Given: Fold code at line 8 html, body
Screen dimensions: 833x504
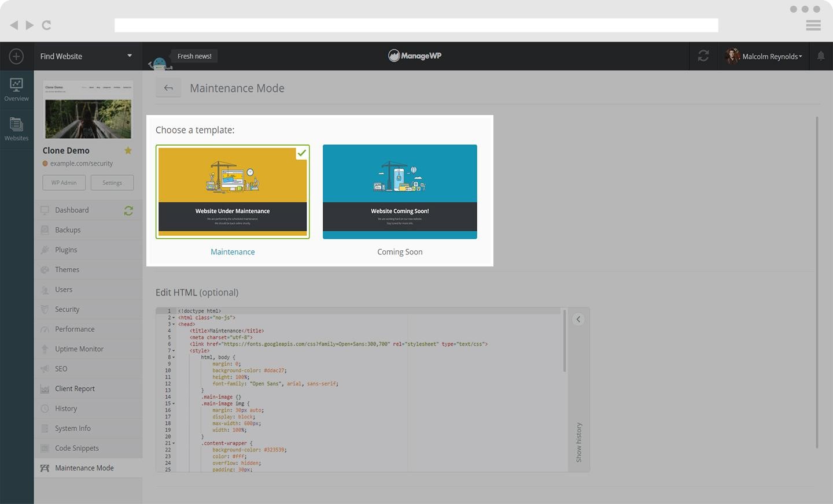Looking at the screenshot, I should click(x=174, y=357).
